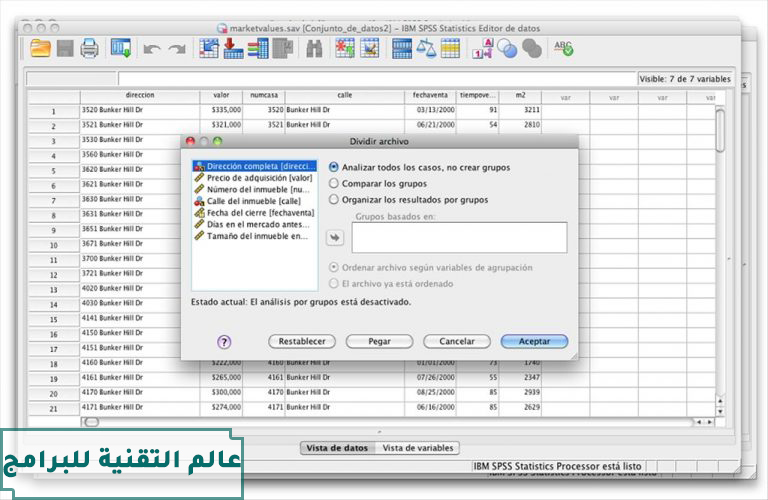Click the cell '3700 Bunker Hill Dr' in row 11
768x500 pixels.
(130, 259)
